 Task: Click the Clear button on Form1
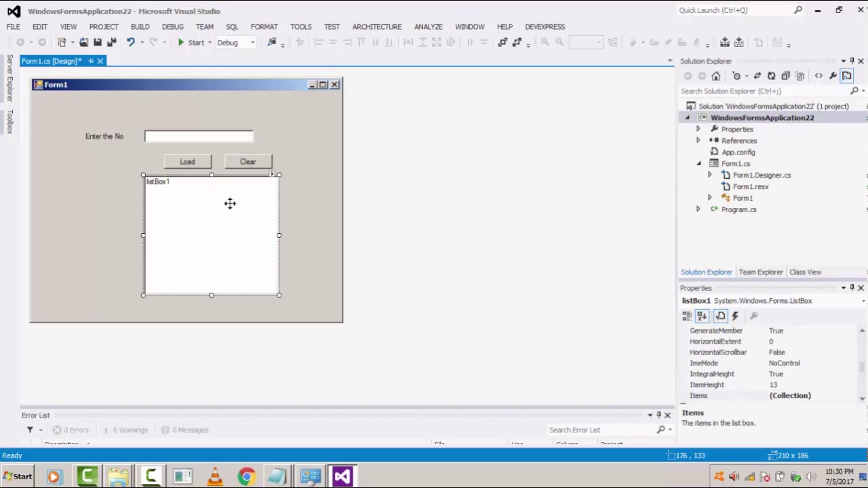point(247,161)
